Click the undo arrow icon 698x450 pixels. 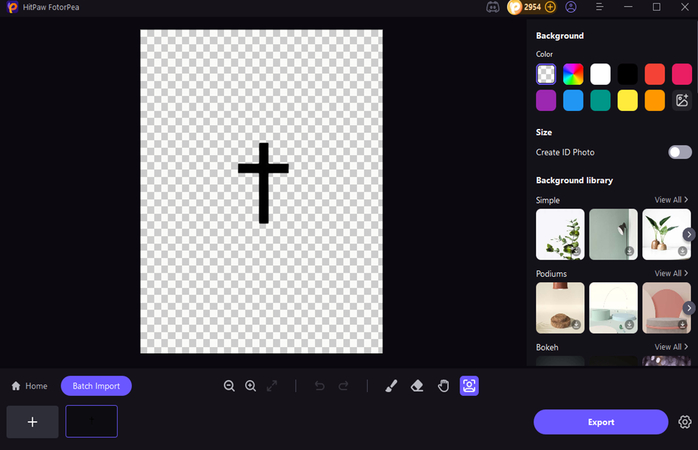pyautogui.click(x=320, y=386)
